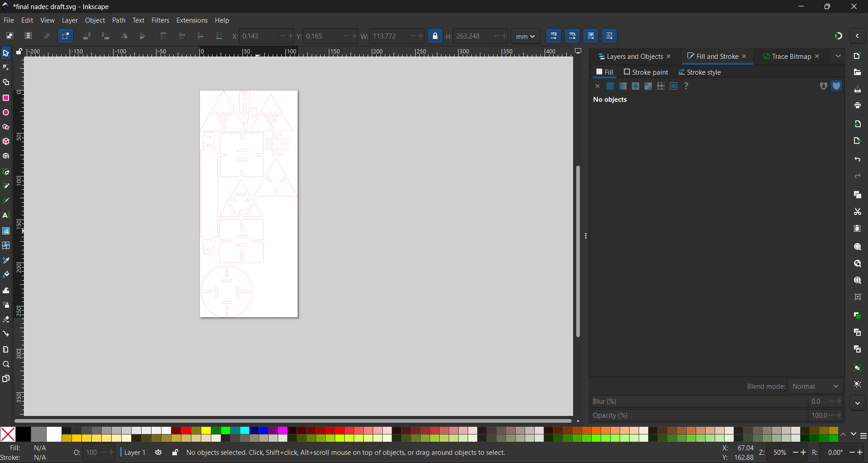Open the panel tabs overflow chevron
The height and width of the screenshot is (463, 868).
pyautogui.click(x=839, y=56)
